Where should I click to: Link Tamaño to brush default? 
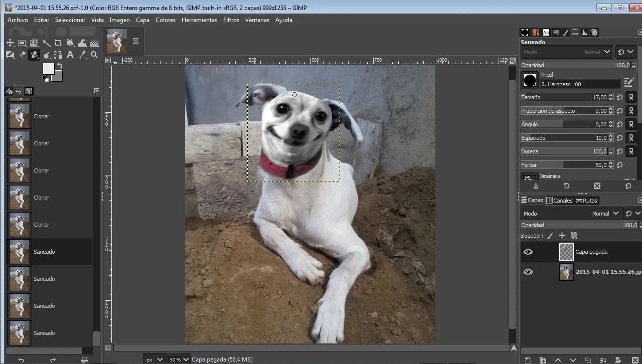pos(631,97)
